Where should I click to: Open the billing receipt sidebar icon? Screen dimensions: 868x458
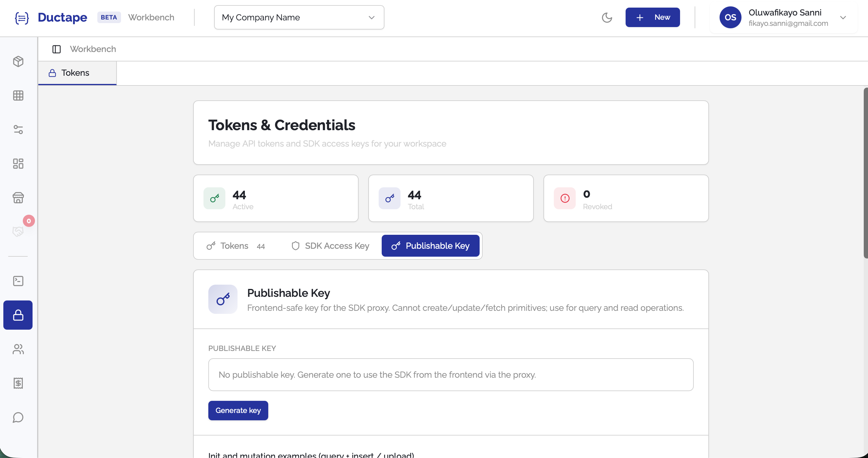click(x=18, y=383)
